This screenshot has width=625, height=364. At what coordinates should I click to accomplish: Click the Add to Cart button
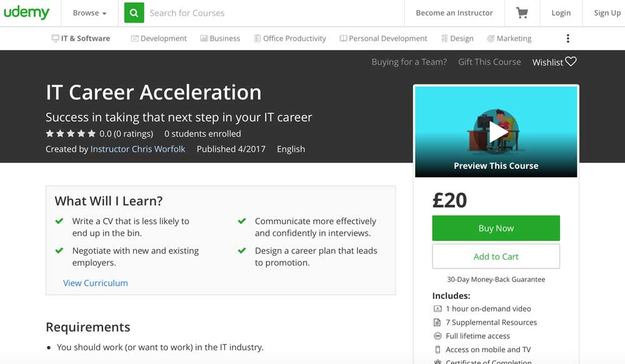(496, 257)
